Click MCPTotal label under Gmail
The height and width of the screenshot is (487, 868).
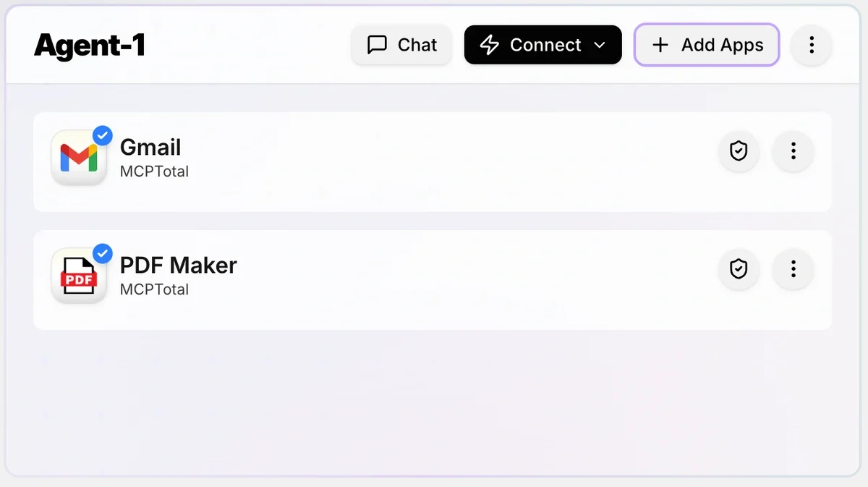tap(154, 171)
